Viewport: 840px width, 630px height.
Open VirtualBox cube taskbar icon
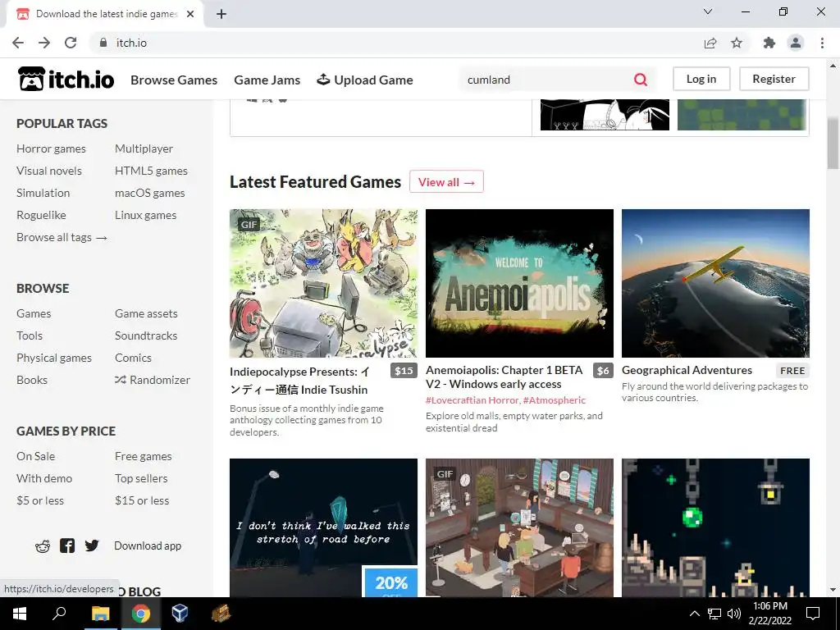(180, 614)
